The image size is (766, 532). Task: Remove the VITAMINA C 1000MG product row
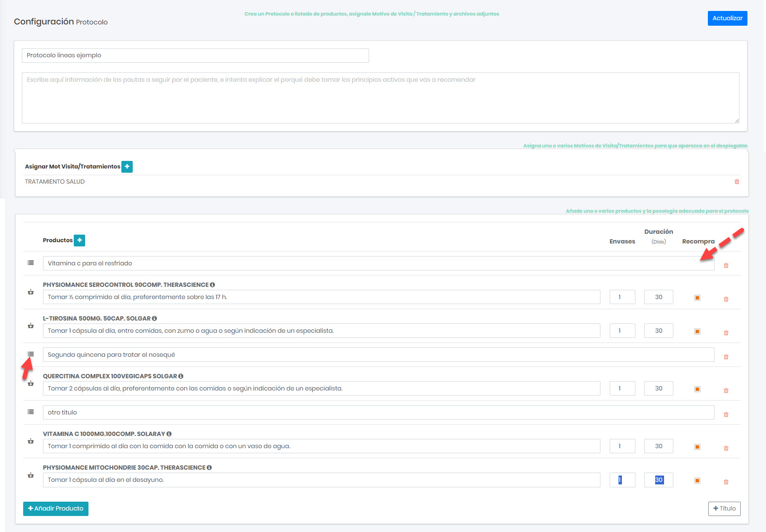point(726,448)
